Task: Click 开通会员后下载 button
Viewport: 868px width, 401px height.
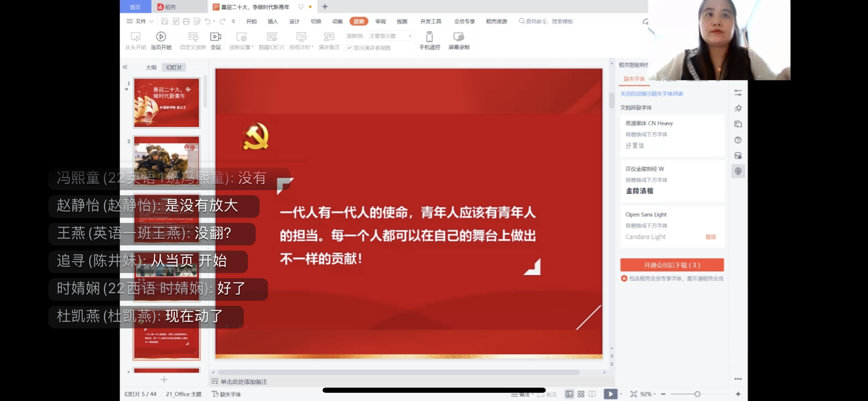Action: click(672, 265)
